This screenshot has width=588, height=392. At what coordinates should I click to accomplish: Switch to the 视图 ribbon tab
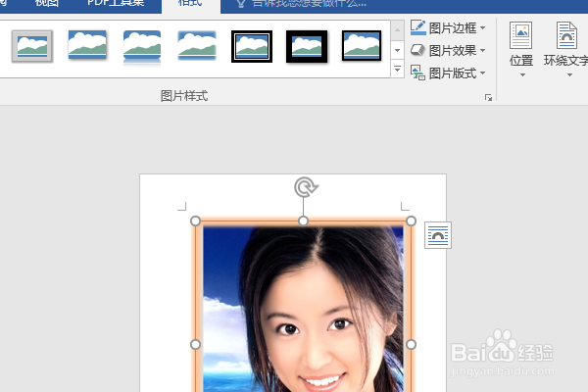tap(47, 4)
